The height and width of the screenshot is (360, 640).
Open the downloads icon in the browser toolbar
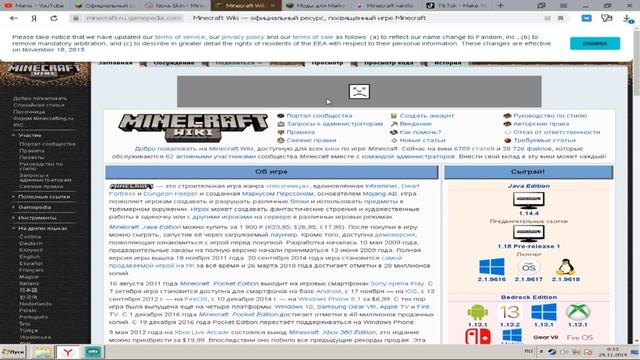627,18
